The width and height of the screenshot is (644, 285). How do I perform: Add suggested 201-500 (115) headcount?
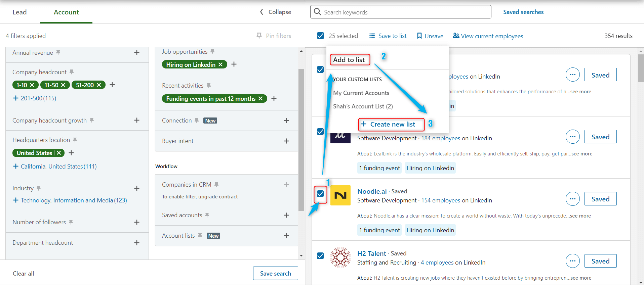click(35, 98)
